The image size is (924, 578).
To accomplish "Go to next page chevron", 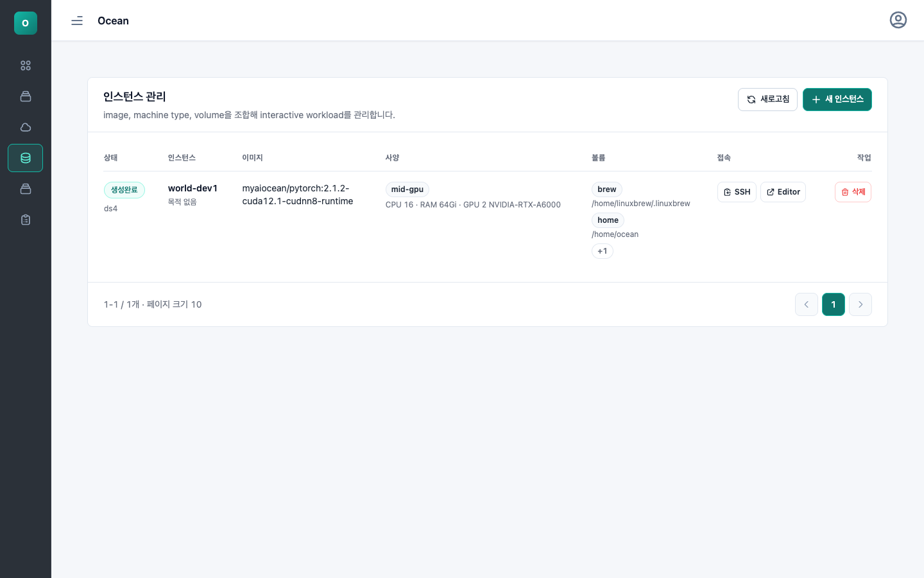I will (x=860, y=304).
